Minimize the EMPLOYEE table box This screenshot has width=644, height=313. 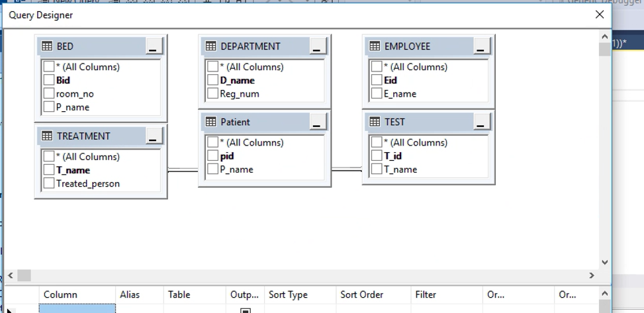pyautogui.click(x=482, y=46)
